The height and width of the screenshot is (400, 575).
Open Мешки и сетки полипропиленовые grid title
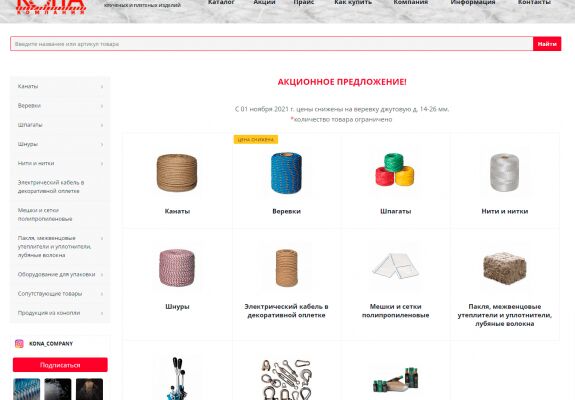click(x=396, y=311)
